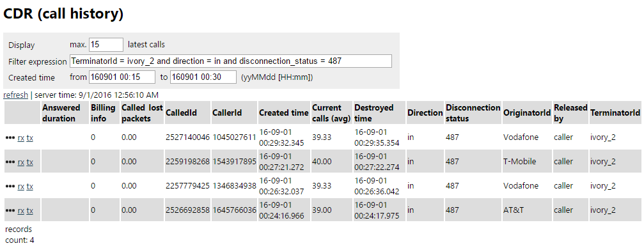Viewport: 644px width, 248px height.
Task: Click the Created time column header
Action: 284,113
